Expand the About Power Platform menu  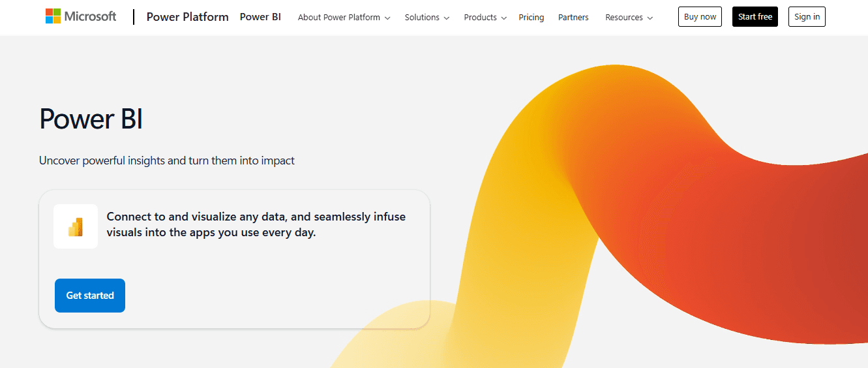click(344, 18)
